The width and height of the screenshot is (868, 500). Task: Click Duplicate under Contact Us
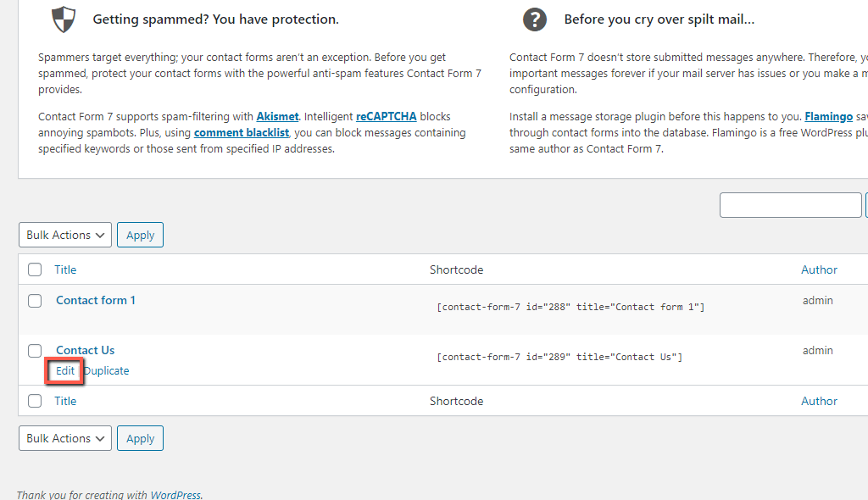tap(107, 370)
